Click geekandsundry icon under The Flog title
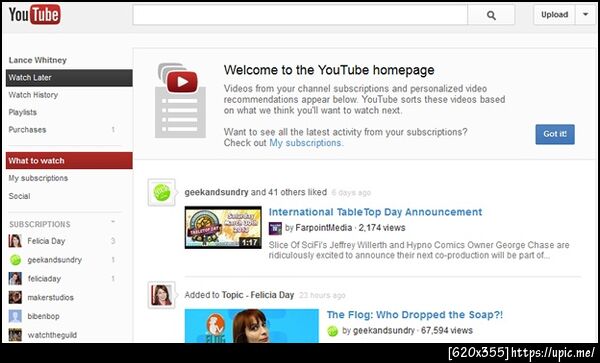This screenshot has width=600, height=363. pos(333,331)
